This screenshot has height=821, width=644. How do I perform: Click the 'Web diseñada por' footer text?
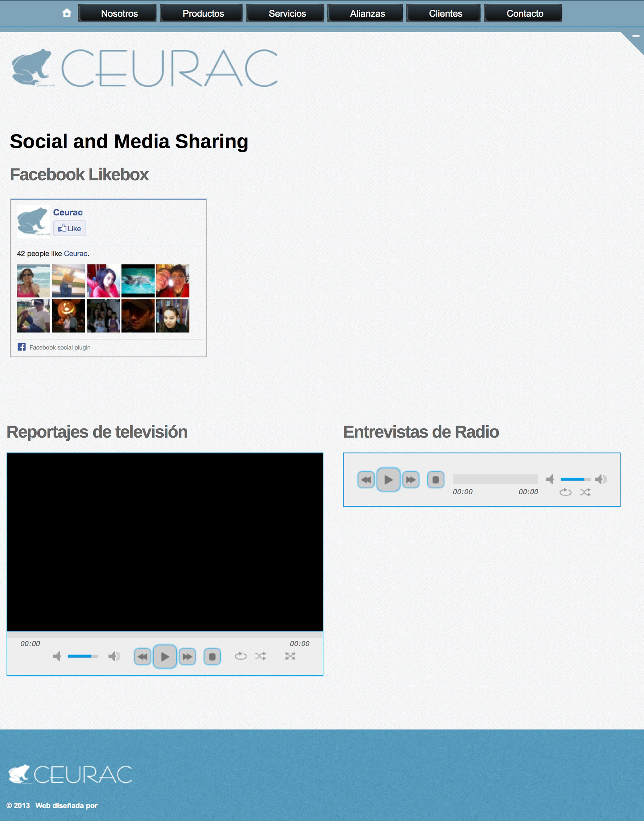(x=66, y=806)
